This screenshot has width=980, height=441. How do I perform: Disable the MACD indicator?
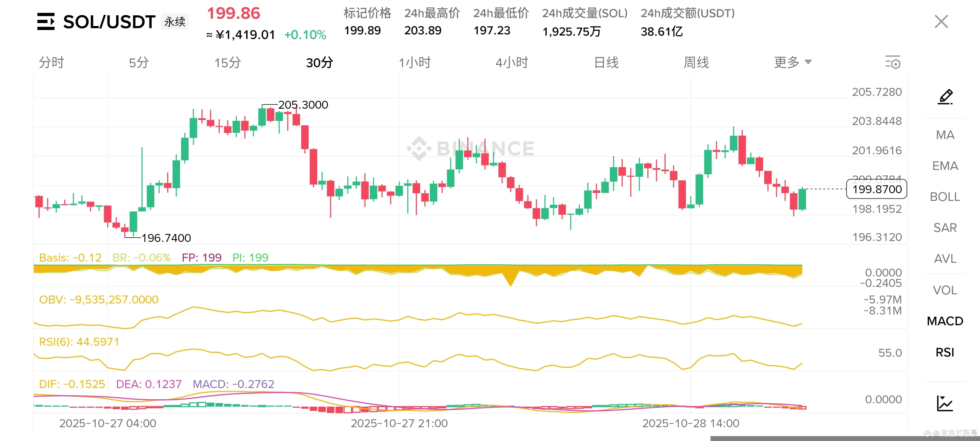[945, 321]
